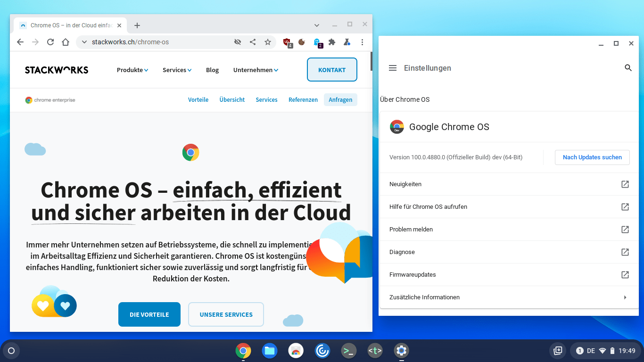Open a new browser tab
The height and width of the screenshot is (362, 644).
click(x=137, y=25)
